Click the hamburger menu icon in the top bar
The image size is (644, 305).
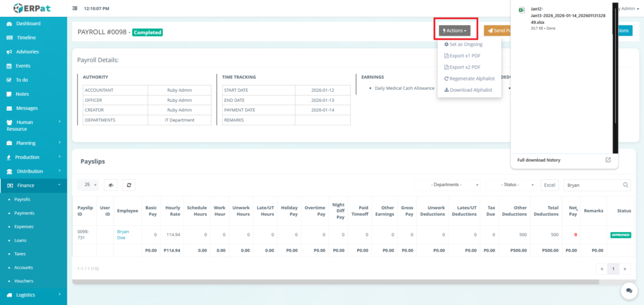click(75, 9)
